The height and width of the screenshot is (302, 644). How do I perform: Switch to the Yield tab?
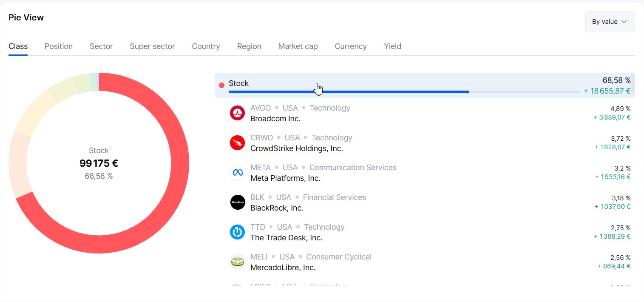tap(392, 46)
